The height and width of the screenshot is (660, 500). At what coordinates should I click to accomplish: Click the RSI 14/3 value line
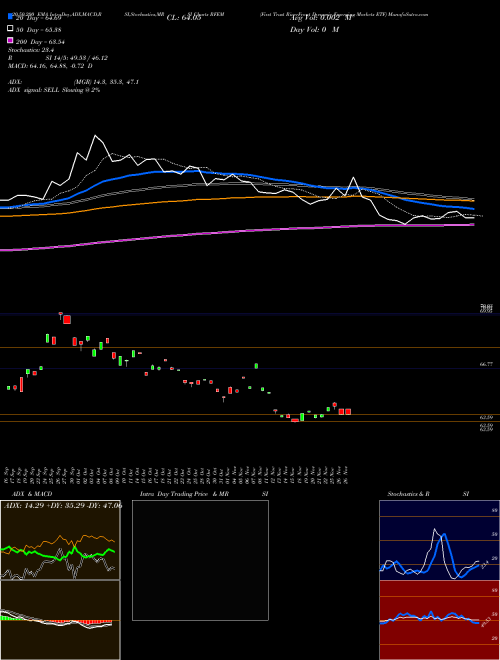[58, 58]
